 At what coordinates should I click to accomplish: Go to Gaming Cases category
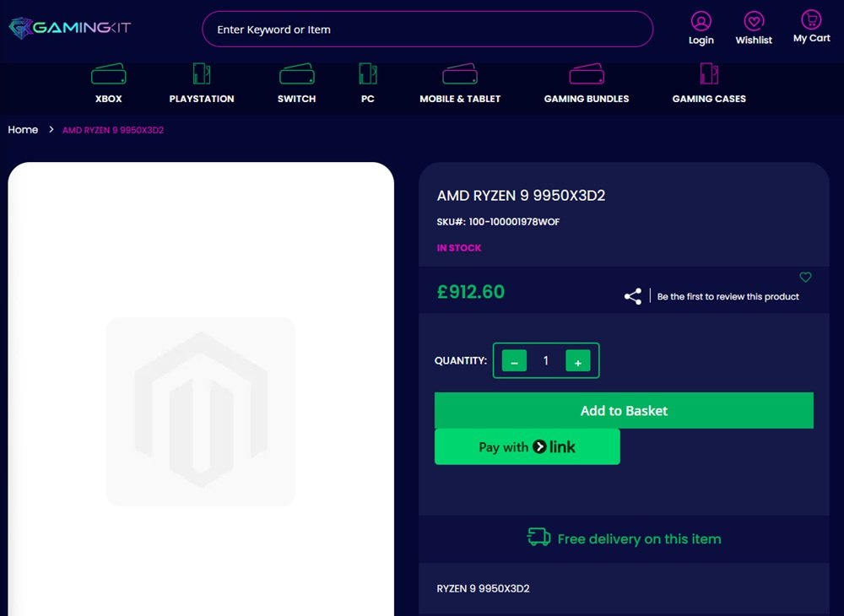709,84
